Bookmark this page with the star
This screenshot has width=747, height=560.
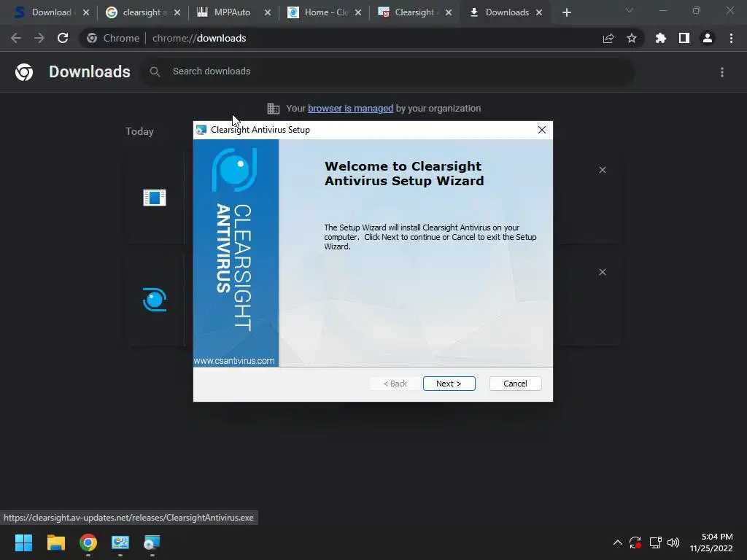point(631,38)
